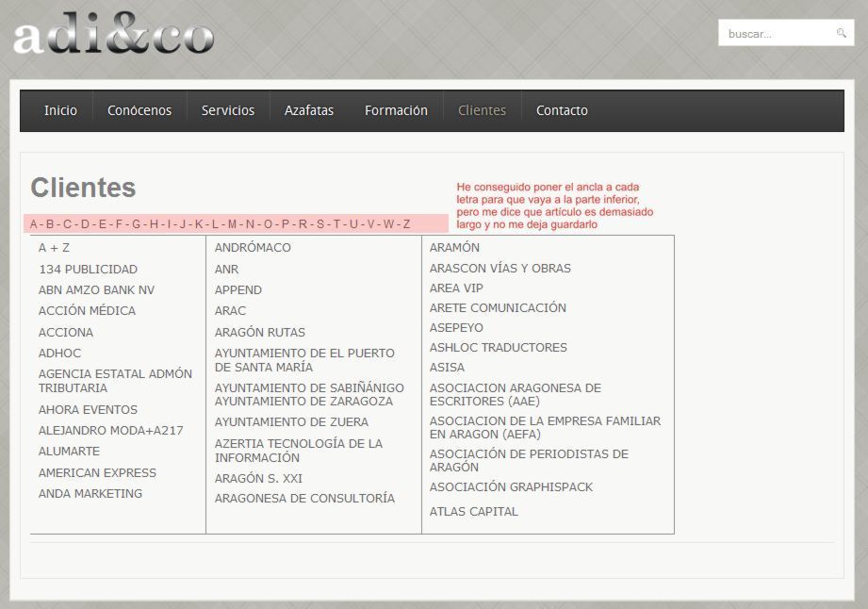Viewport: 868px width, 609px height.
Task: Select ARAMÓN client
Action: coord(454,248)
